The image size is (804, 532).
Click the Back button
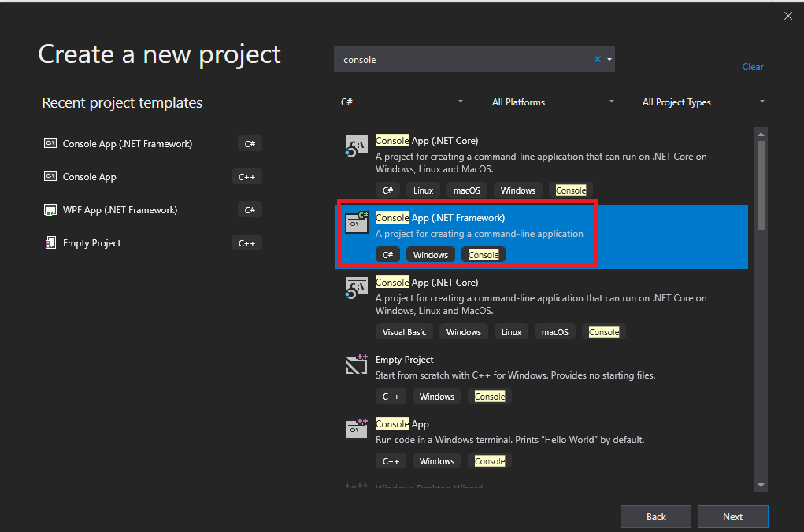[656, 516]
